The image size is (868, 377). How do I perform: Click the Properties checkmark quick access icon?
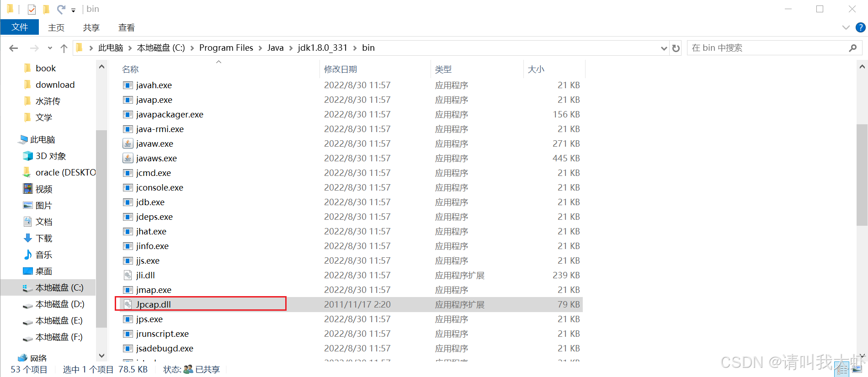point(32,9)
